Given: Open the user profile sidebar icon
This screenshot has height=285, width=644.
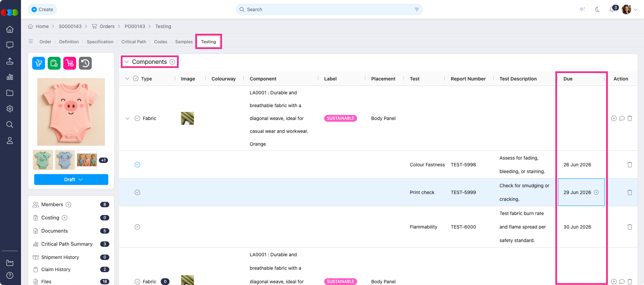Looking at the screenshot, I should pos(10,140).
